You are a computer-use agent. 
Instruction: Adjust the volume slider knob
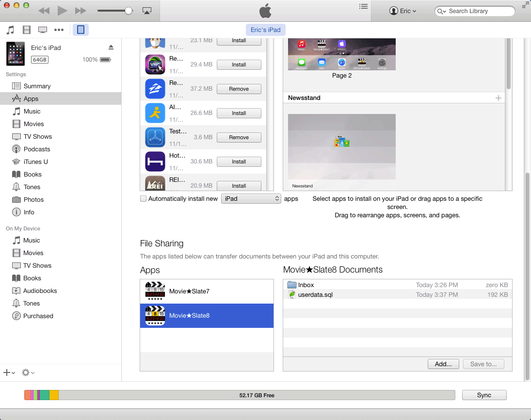tap(129, 11)
